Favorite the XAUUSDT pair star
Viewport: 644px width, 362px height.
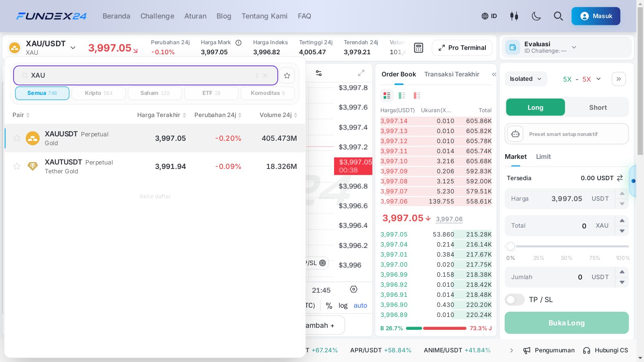pos(17,138)
